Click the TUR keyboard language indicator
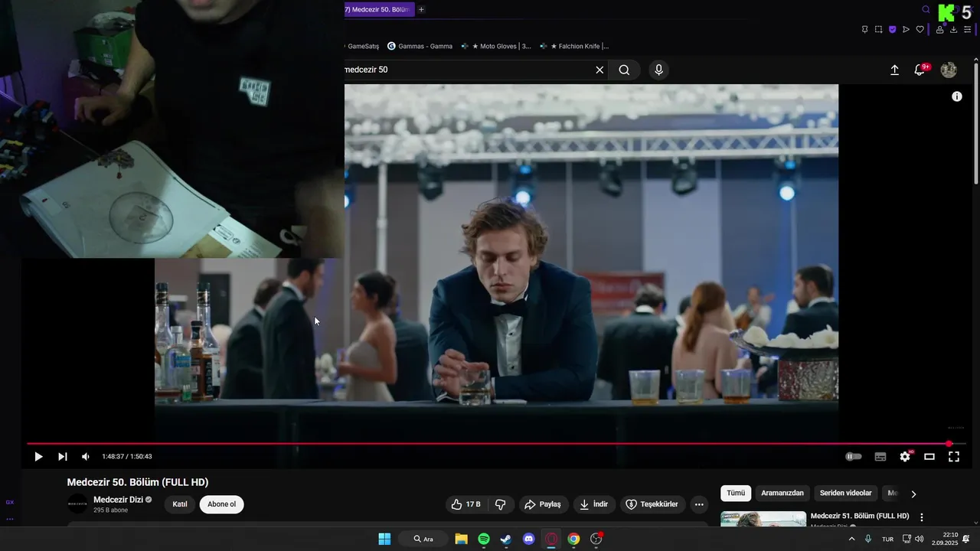 pyautogui.click(x=888, y=539)
